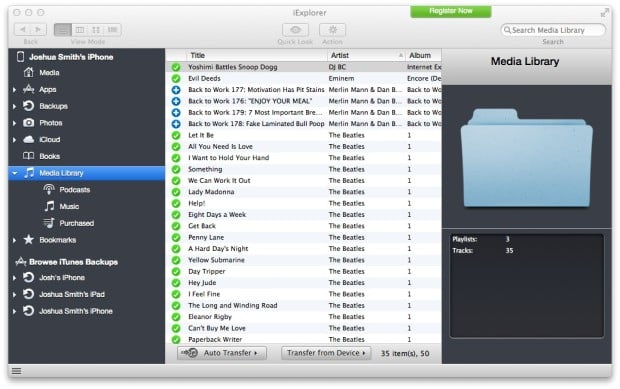This screenshot has width=620, height=389.
Task: Switch to cover flow view mode
Action: pyautogui.click(x=113, y=30)
